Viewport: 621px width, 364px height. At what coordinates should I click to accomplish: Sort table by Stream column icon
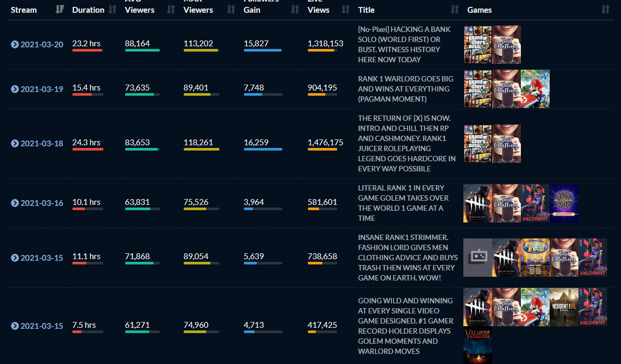(60, 10)
